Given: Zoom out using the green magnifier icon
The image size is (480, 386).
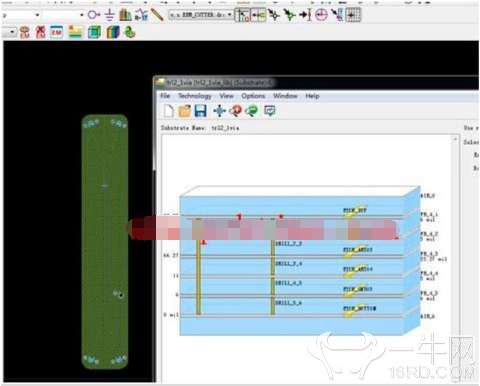Looking at the screenshot, I should click(252, 111).
